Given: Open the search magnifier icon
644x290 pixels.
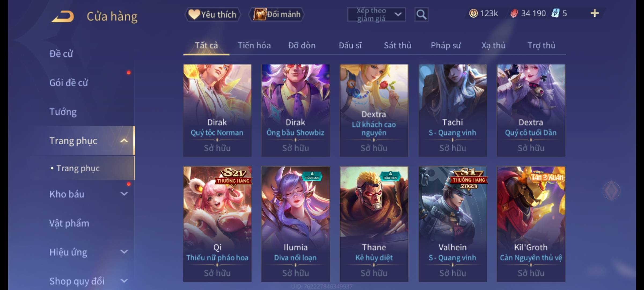Looking at the screenshot, I should click(421, 15).
